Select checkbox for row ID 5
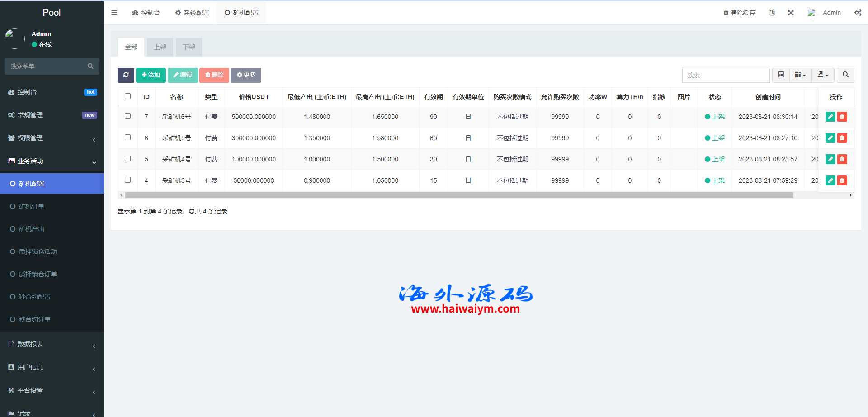This screenshot has width=868, height=417. [x=128, y=159]
